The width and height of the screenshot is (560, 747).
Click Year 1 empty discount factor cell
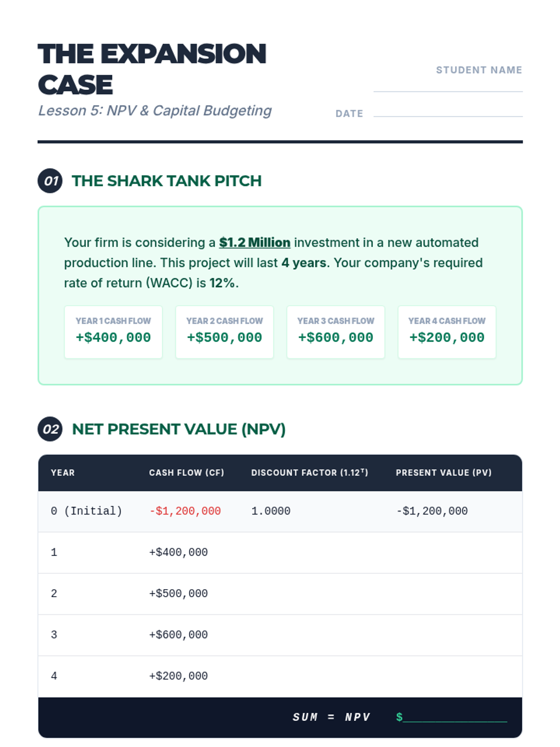tap(309, 552)
